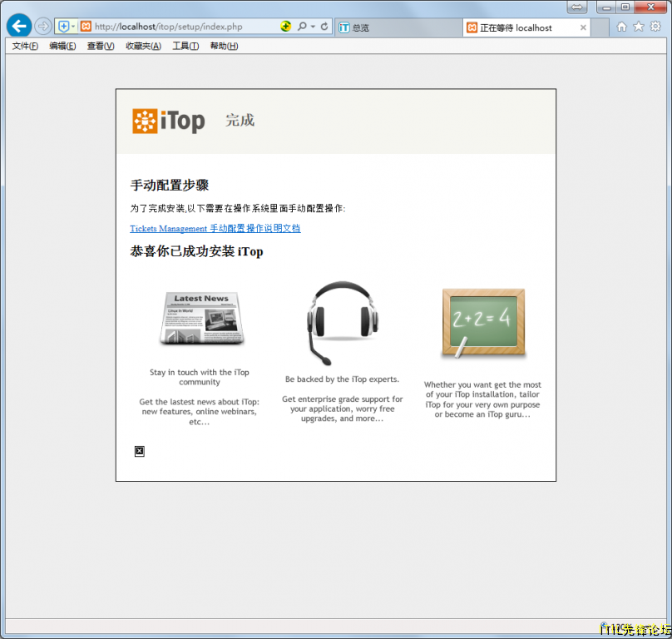Click the 为了完成安装 instruction sentence
The image size is (672, 639).
238,209
